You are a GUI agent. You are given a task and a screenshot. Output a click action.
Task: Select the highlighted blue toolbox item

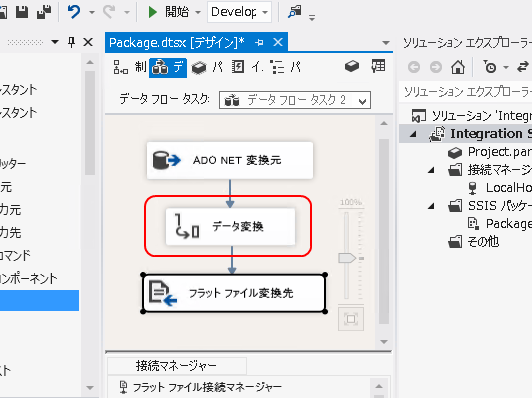(39, 300)
